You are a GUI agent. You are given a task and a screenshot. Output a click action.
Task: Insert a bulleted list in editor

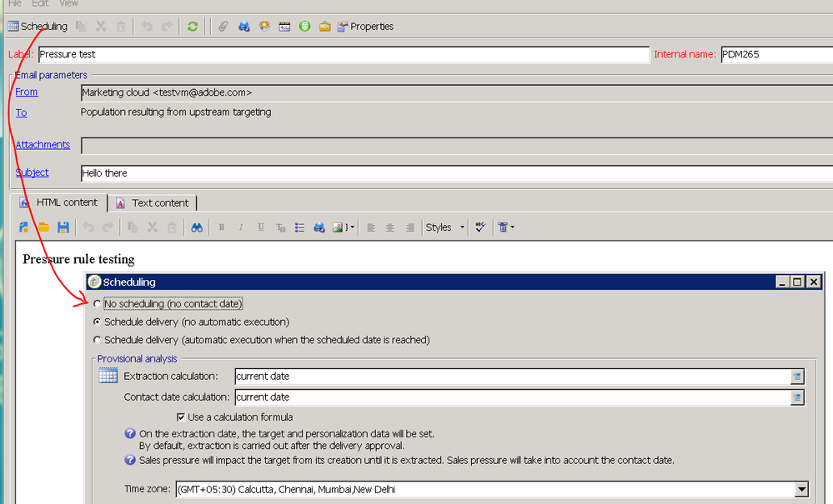299,227
